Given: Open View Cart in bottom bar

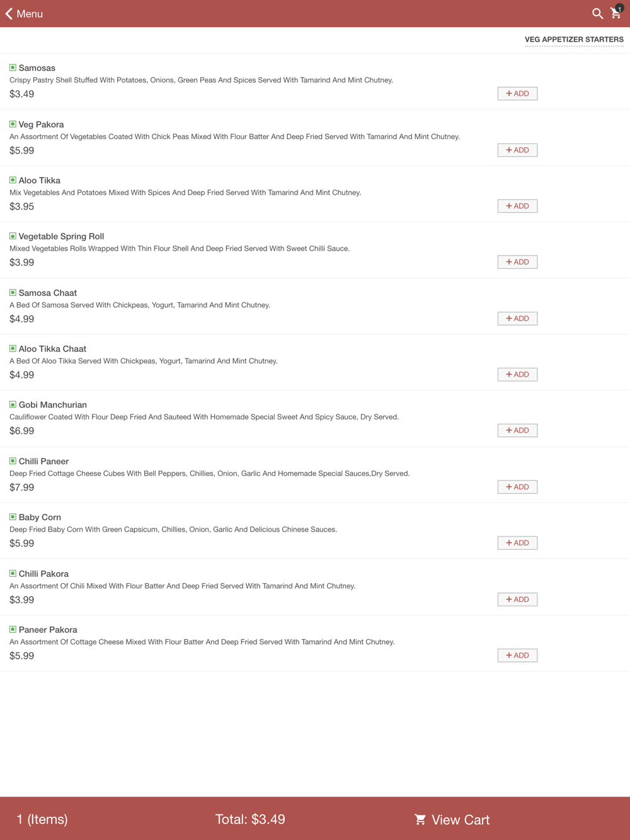Looking at the screenshot, I should click(452, 819).
